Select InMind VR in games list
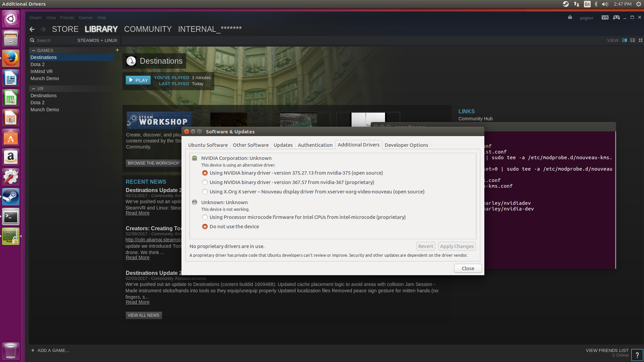 coord(42,71)
